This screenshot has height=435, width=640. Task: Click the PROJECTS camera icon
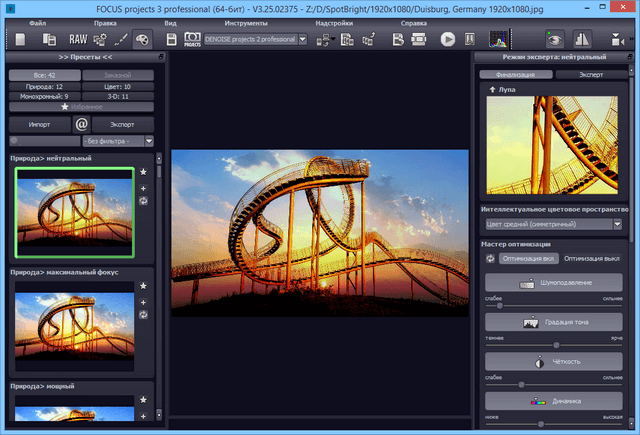(x=191, y=39)
